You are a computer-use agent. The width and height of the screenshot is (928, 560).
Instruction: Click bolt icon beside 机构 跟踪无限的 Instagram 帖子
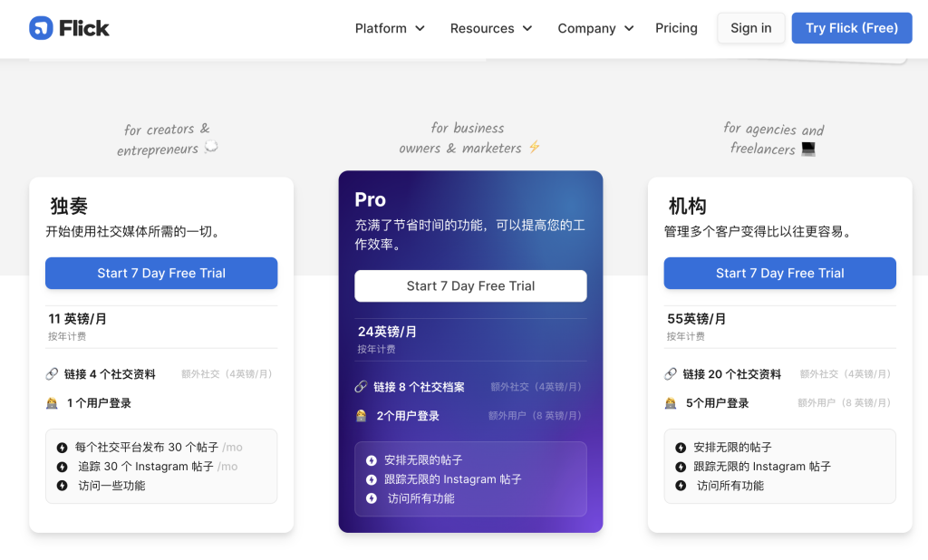click(681, 467)
